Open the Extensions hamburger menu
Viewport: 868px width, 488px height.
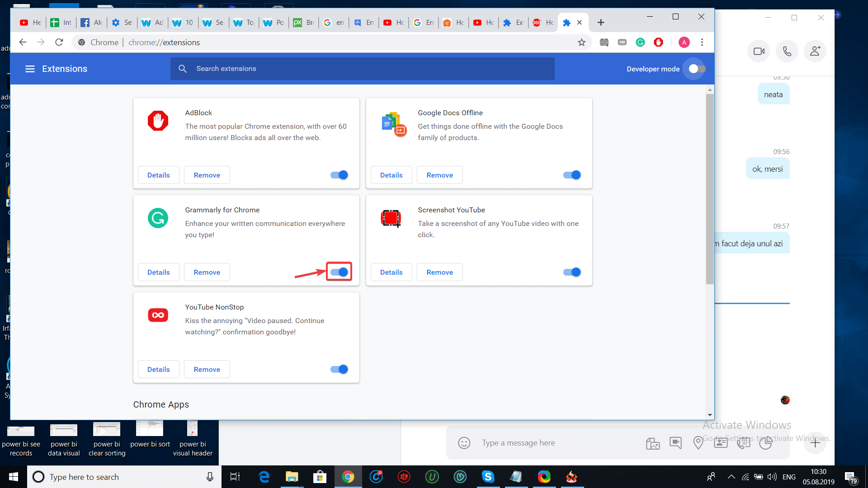coord(30,69)
